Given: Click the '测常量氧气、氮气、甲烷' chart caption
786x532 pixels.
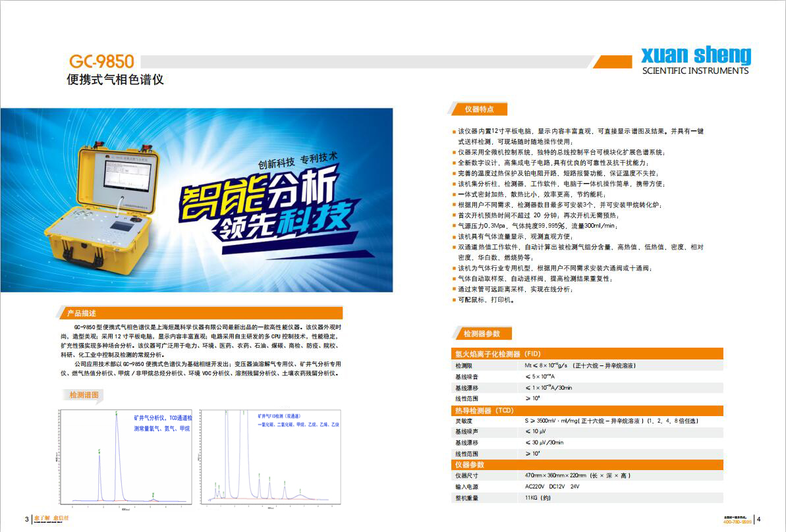Looking at the screenshot, I should (162, 429).
